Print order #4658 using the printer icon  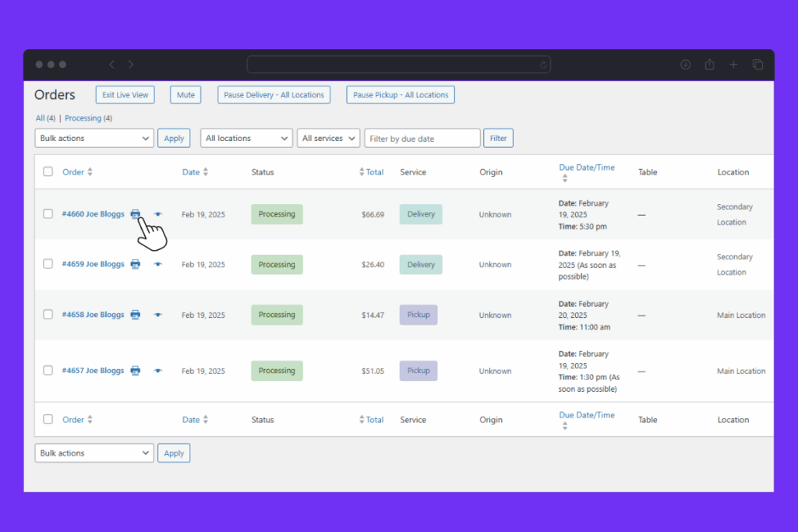(136, 315)
